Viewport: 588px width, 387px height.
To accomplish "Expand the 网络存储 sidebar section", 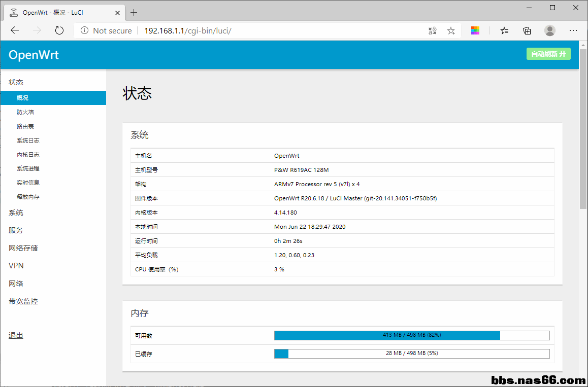I will (23, 248).
